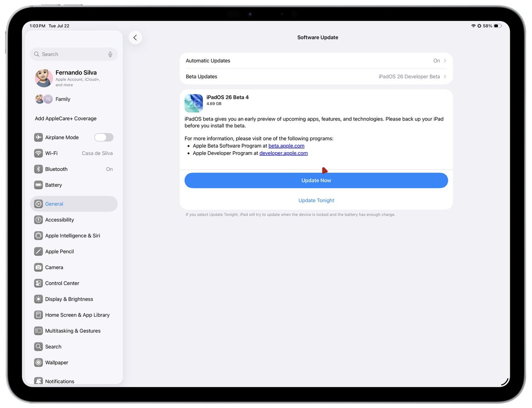Viewport: 532px width, 408px height.
Task: Click the Wallpaper flower icon
Action: pos(39,363)
